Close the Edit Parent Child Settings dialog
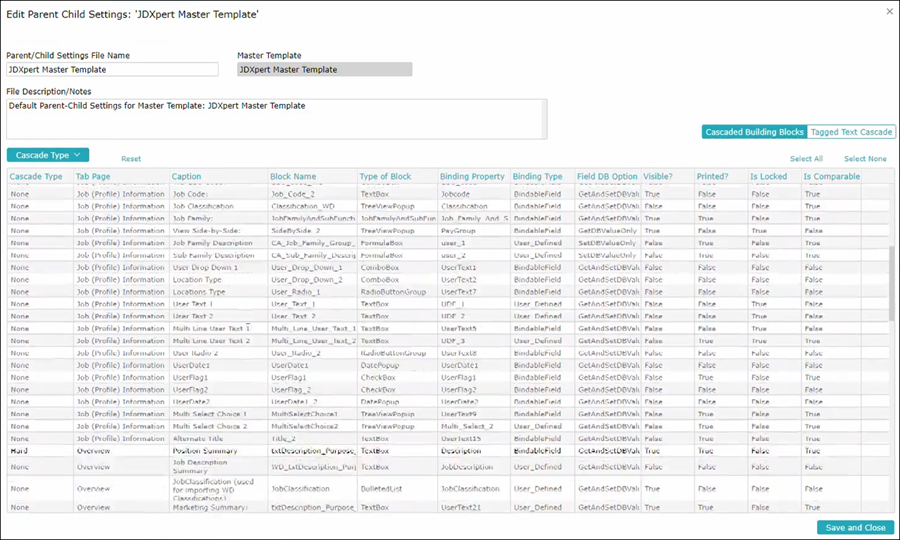The width and height of the screenshot is (900, 540). click(889, 11)
